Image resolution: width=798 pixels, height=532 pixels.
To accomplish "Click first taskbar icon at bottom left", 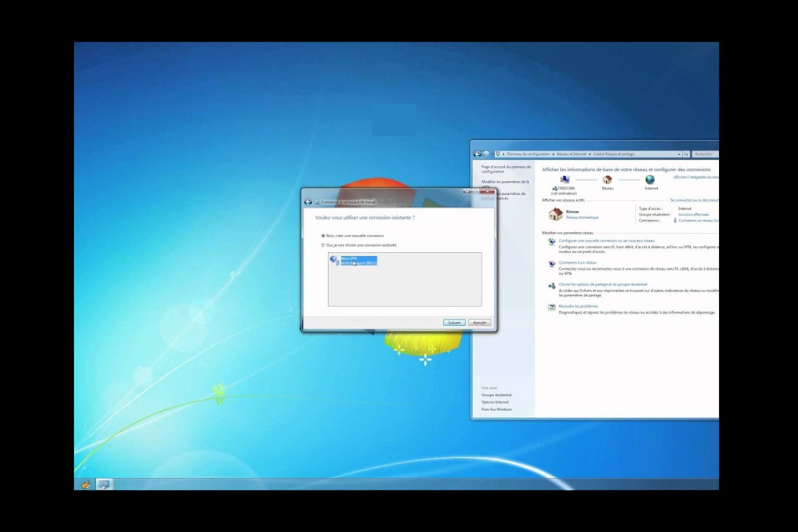I will tap(86, 485).
